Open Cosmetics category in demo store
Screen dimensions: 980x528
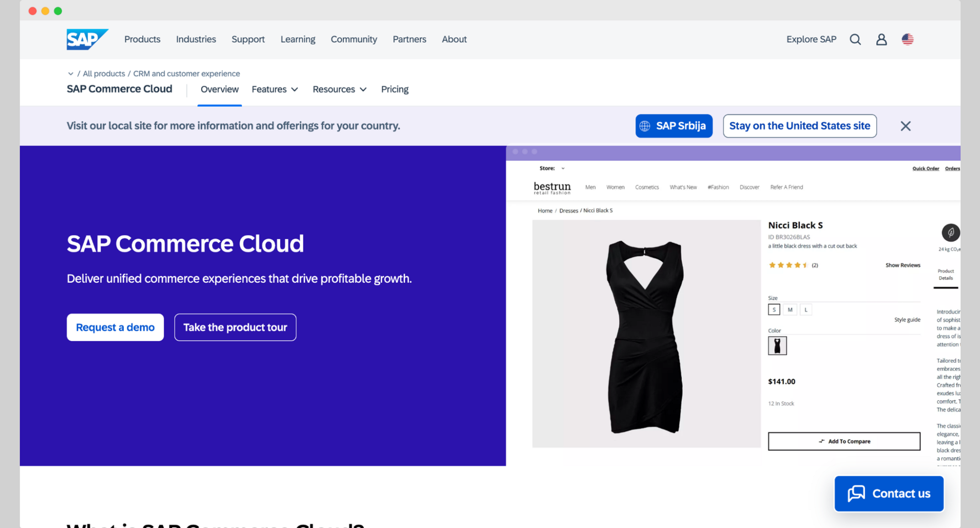pyautogui.click(x=647, y=187)
